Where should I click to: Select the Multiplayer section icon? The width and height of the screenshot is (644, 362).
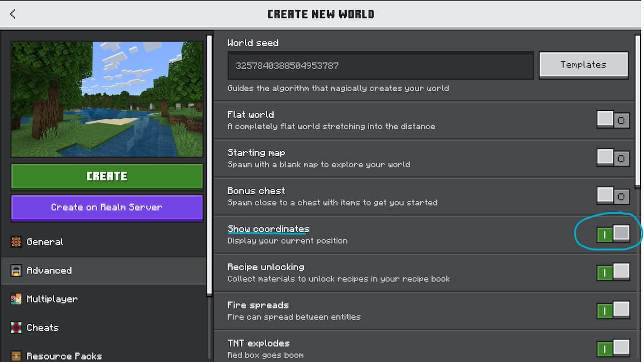tap(17, 299)
